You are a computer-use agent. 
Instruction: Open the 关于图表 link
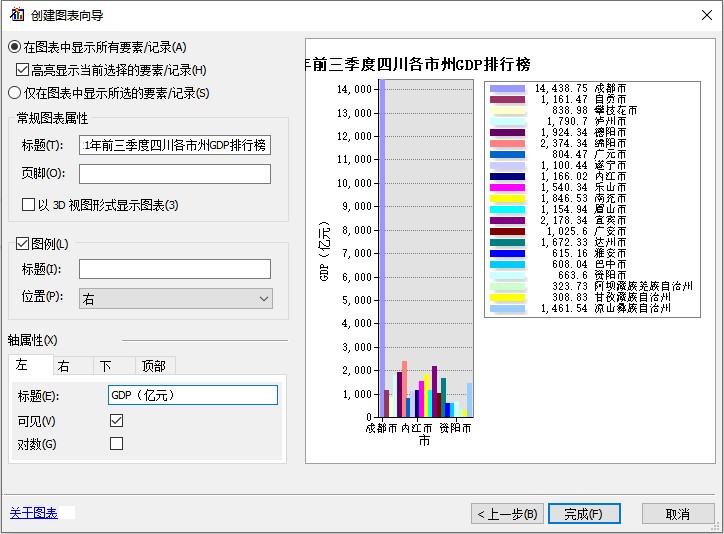pos(33,513)
